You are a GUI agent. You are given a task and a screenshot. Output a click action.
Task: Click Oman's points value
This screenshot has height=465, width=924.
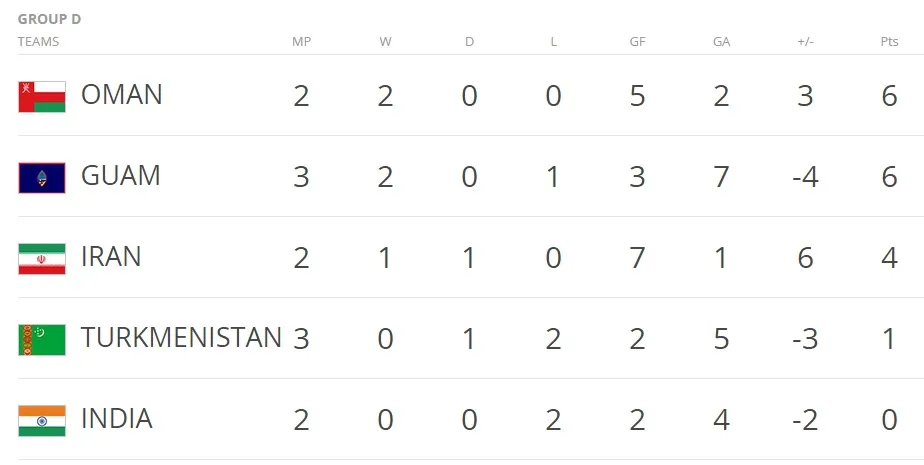pyautogui.click(x=889, y=97)
